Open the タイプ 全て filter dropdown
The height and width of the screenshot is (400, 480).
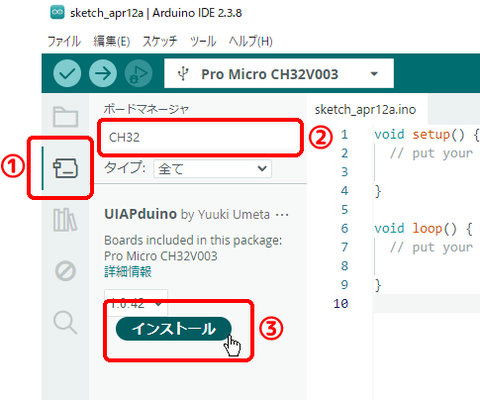(212, 169)
